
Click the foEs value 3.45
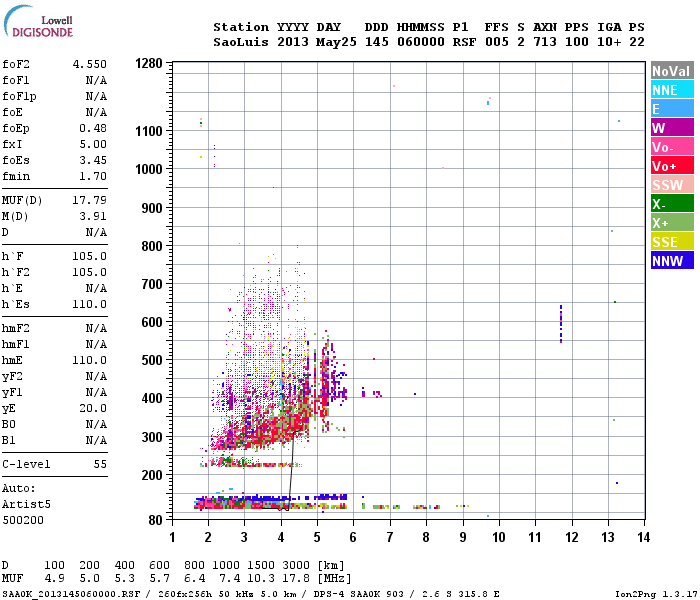tap(93, 160)
